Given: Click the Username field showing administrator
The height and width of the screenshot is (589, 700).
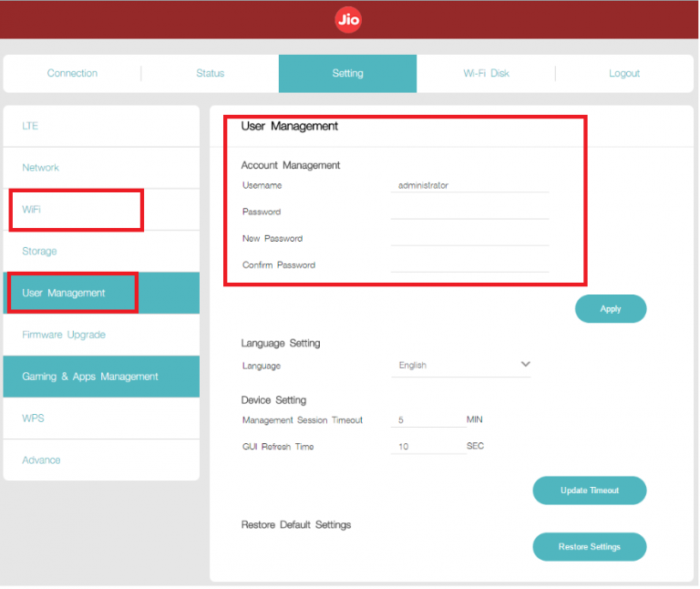Looking at the screenshot, I should (469, 185).
